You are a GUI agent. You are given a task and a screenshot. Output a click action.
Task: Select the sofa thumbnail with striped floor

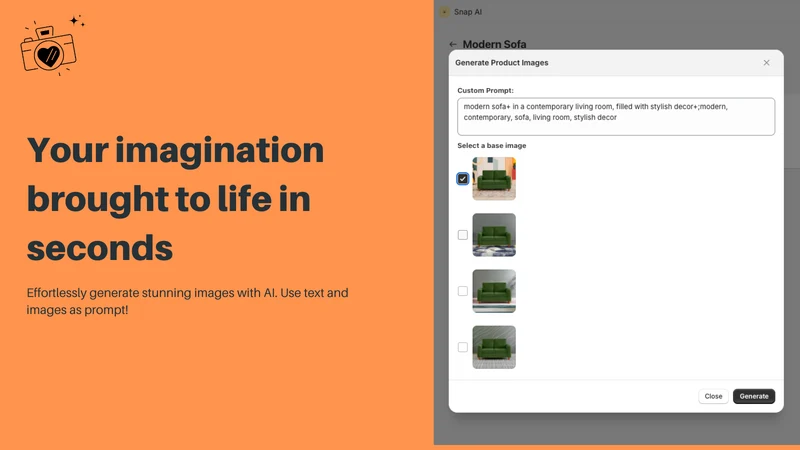tap(494, 291)
